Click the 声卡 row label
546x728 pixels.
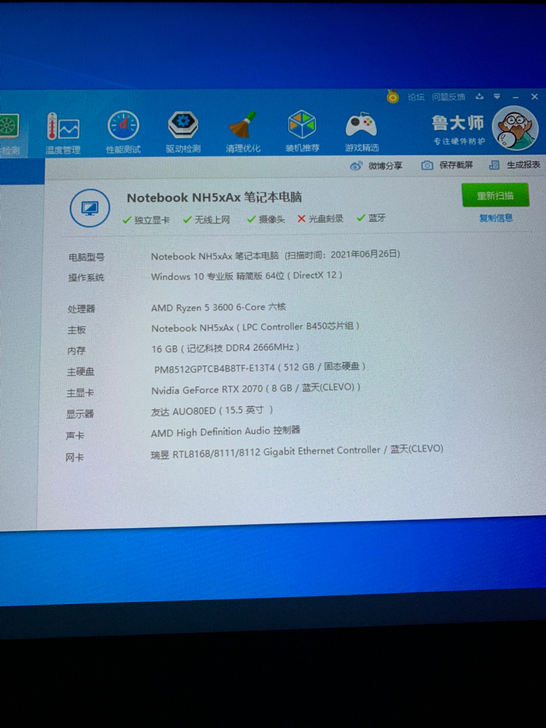pos(75,436)
